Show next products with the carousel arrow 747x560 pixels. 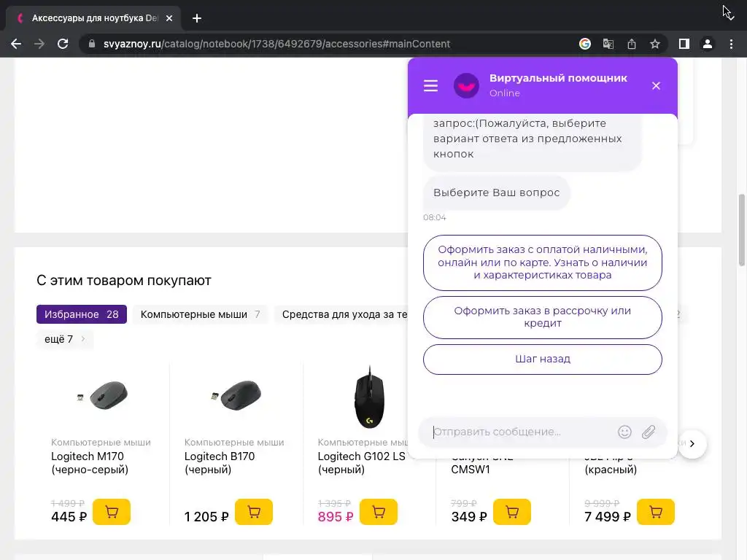692,443
